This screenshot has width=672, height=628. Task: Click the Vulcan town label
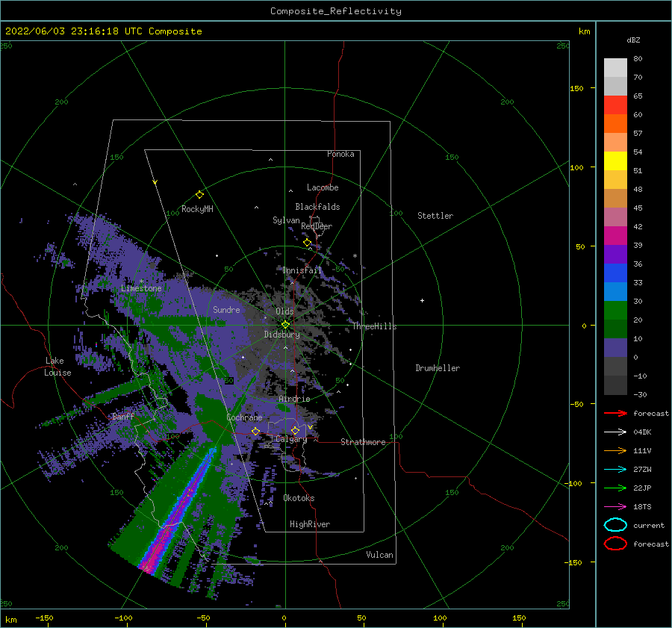[x=379, y=555]
